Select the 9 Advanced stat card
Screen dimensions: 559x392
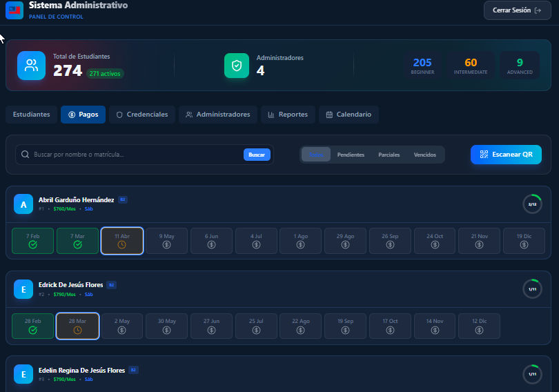(520, 66)
